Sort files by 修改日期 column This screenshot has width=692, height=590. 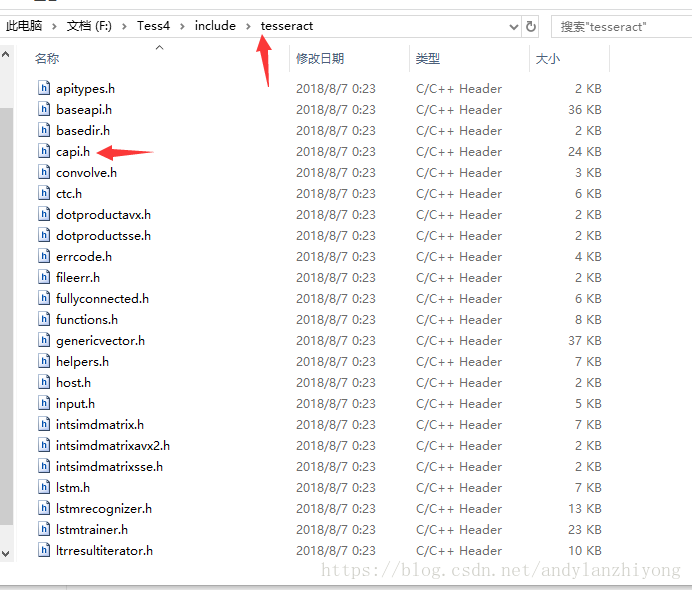(320, 58)
